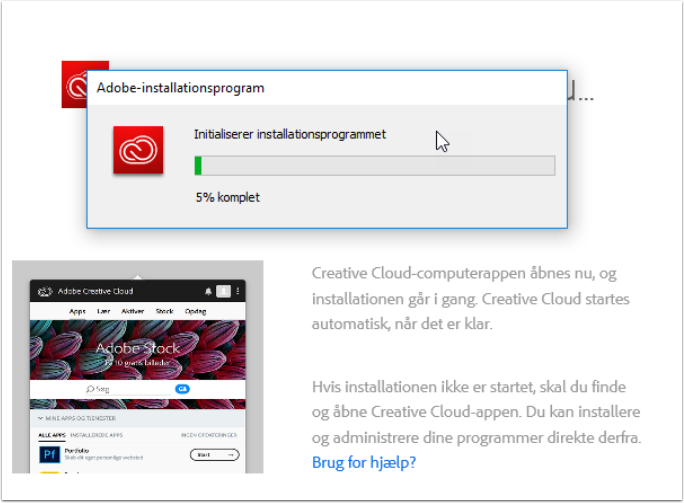
Task: Select the 'Adobe-installationsprogram' dialog title
Action: [181, 88]
